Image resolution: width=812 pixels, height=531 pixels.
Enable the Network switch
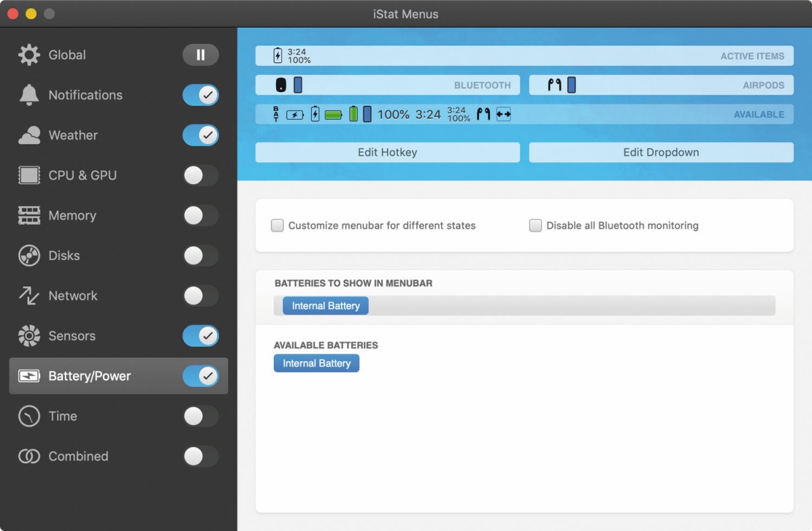tap(200, 296)
